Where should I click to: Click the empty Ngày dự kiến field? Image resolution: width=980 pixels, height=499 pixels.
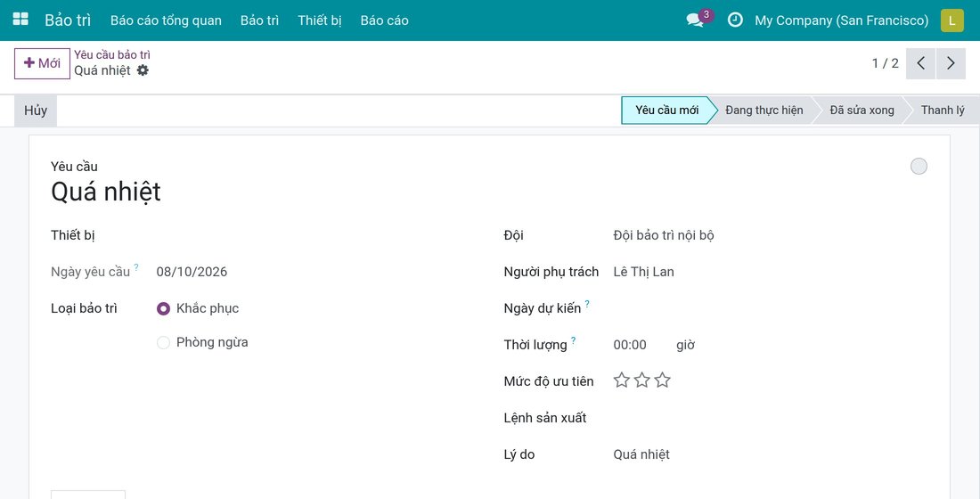pos(770,308)
